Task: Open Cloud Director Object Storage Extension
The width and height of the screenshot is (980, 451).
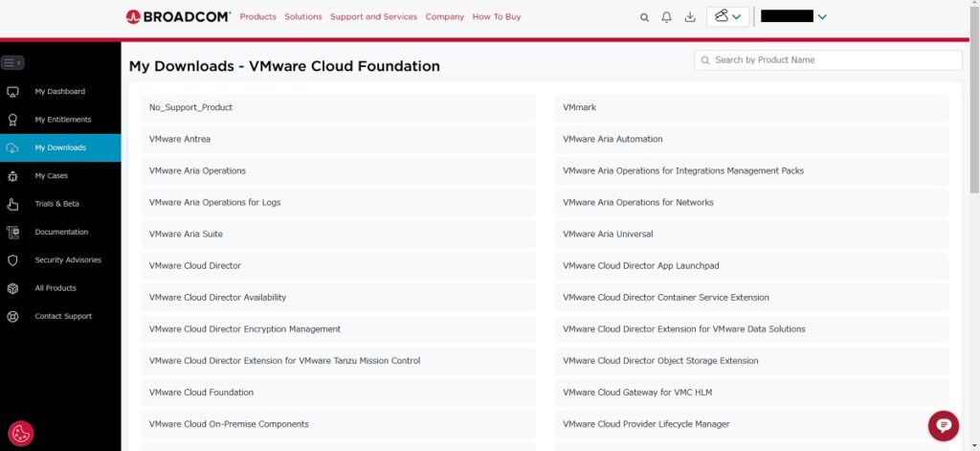Action: [752, 361]
